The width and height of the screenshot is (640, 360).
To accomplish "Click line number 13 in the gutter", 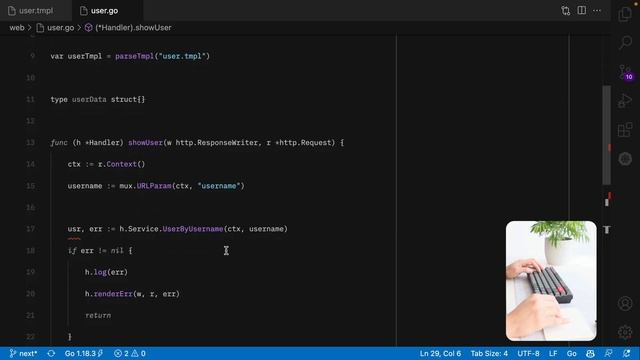I will 30,143.
